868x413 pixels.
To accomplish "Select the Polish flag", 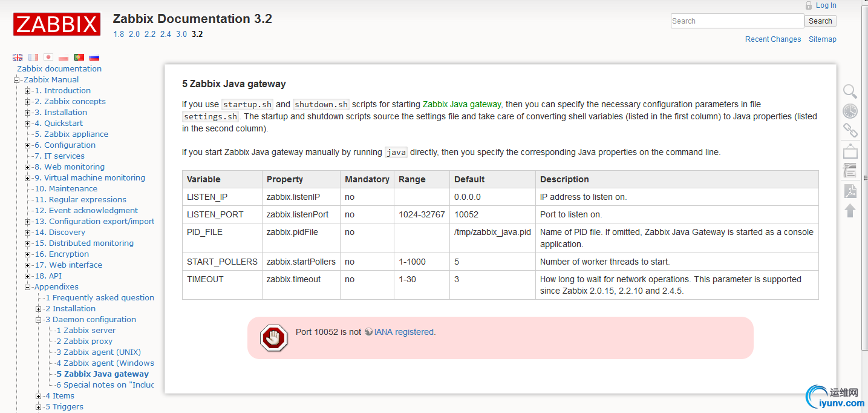I will click(64, 57).
